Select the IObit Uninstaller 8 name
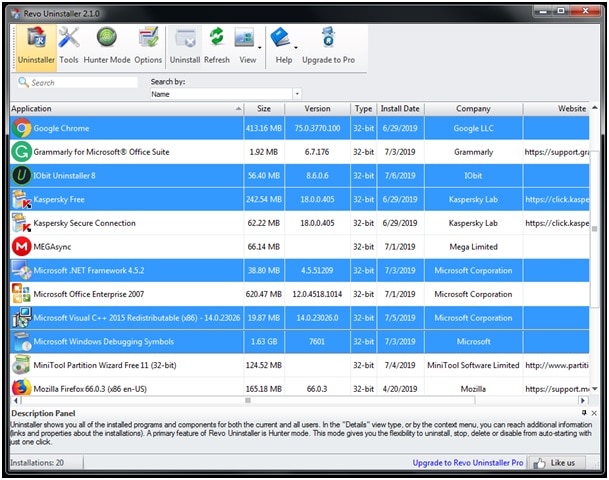The height and width of the screenshot is (480, 609). coord(64,176)
